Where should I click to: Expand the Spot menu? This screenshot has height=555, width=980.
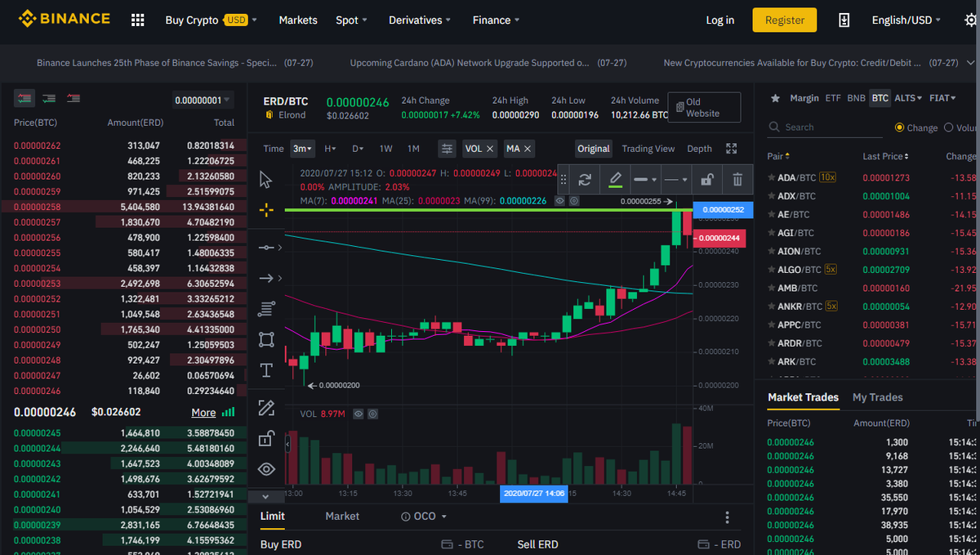351,20
